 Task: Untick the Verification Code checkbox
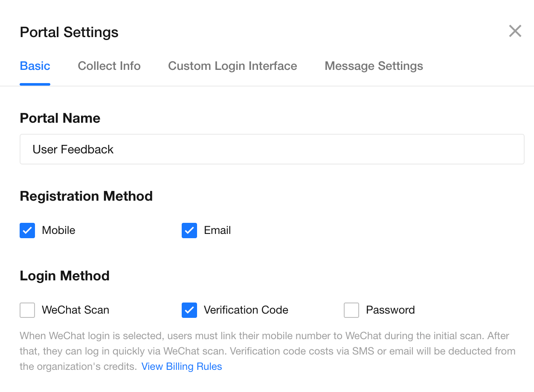(x=189, y=310)
